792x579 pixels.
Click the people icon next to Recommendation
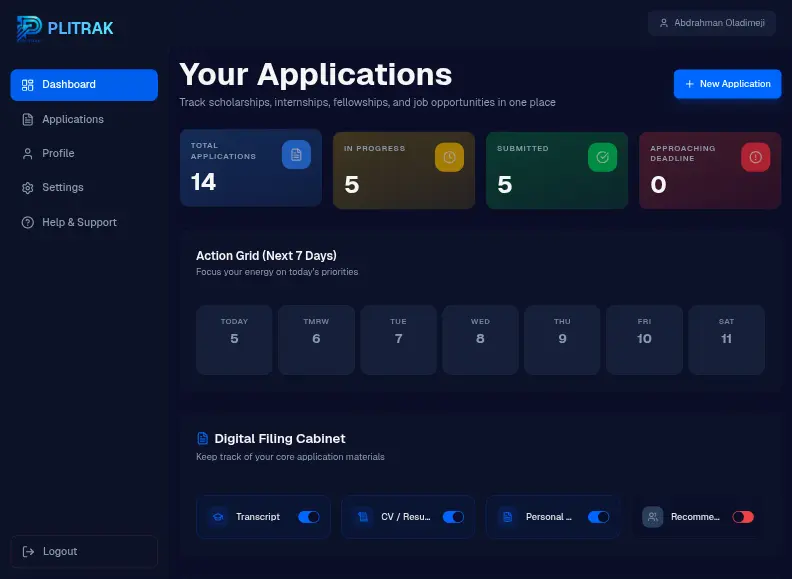coord(653,517)
